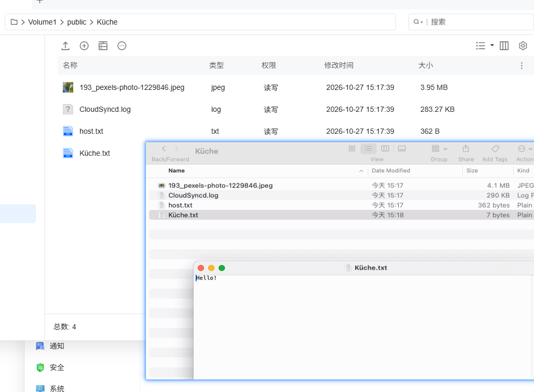This screenshot has width=534, height=392.
Task: Click the upload icon in the file manager toolbar
Action: 65,46
